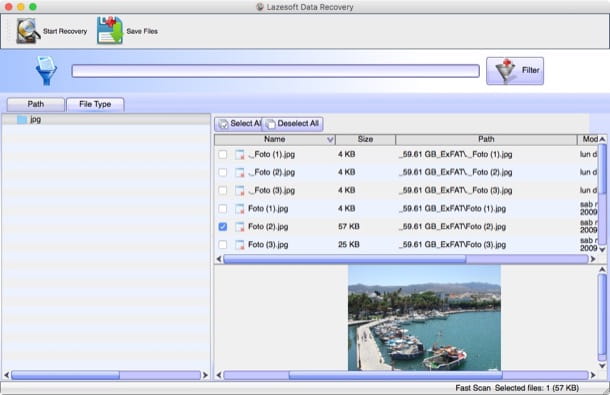Click path '_59.61 GB_ExFAT\Foto (2).jpg'
This screenshot has height=395, width=610.
click(452, 226)
